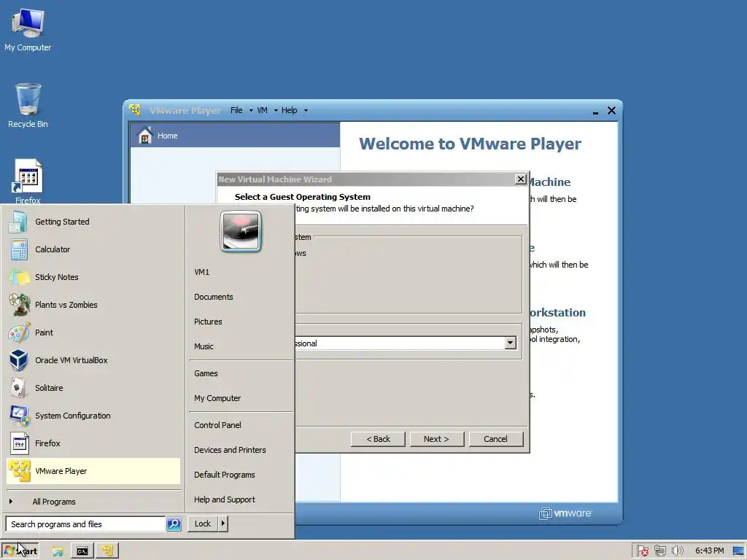Viewport: 747px width, 560px height.
Task: Launch Oracle VM VirtualBox
Action: [x=93, y=360]
